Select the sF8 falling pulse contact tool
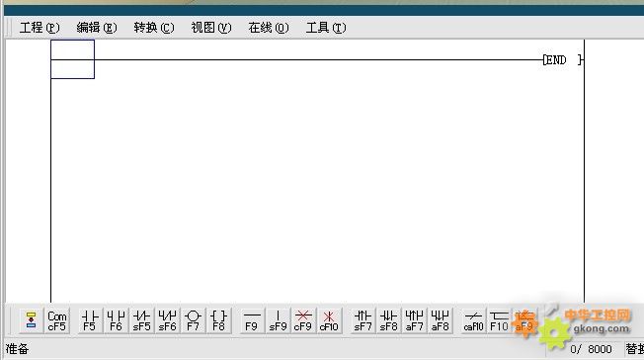 388,320
